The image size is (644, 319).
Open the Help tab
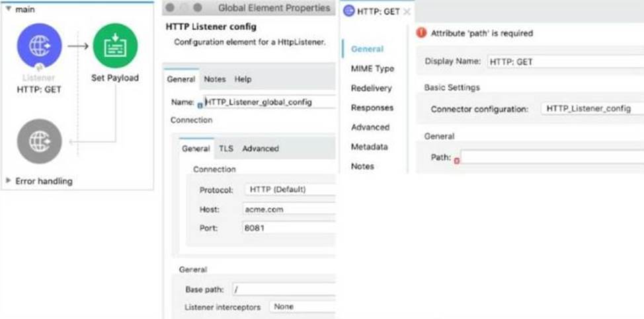pos(243,79)
